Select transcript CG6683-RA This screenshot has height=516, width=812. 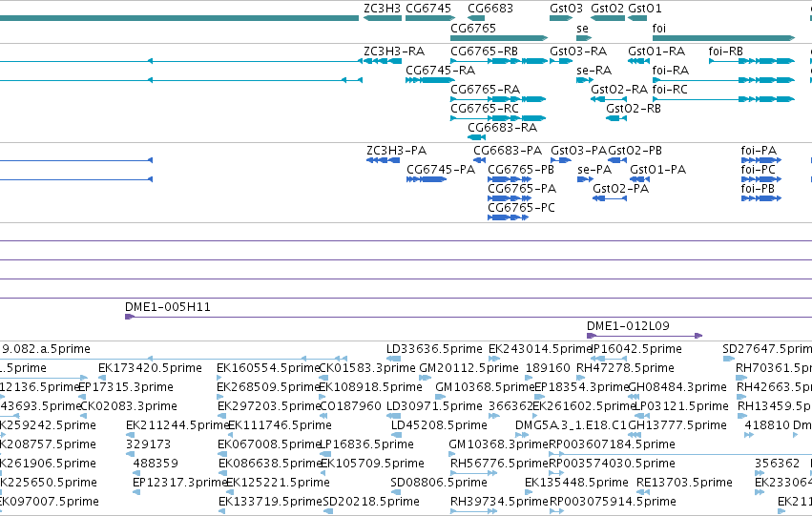click(502, 128)
